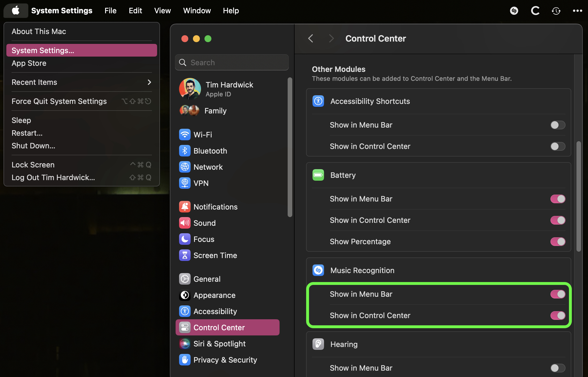Image resolution: width=588 pixels, height=377 pixels.
Task: Click the Focus moon icon
Action: 185,239
